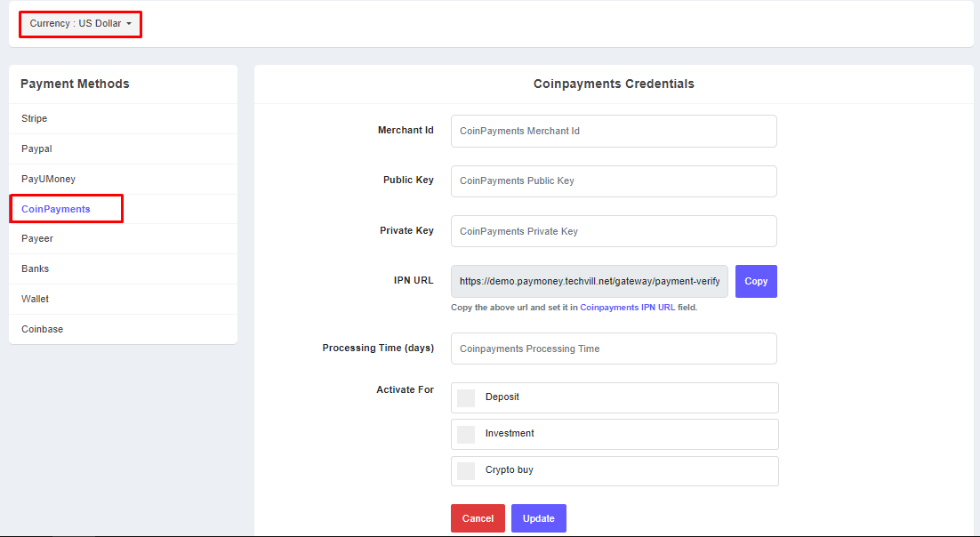This screenshot has height=537, width=980.
Task: Select Stripe payment method
Action: point(35,118)
